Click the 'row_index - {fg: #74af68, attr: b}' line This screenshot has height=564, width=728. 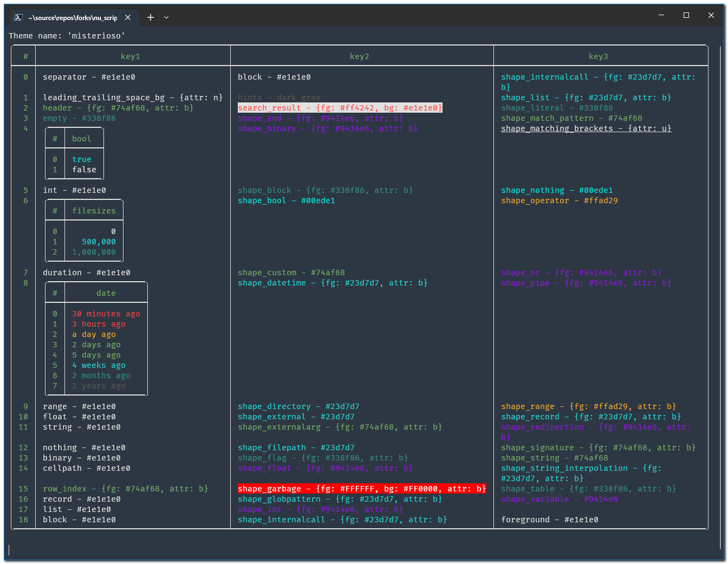point(125,489)
